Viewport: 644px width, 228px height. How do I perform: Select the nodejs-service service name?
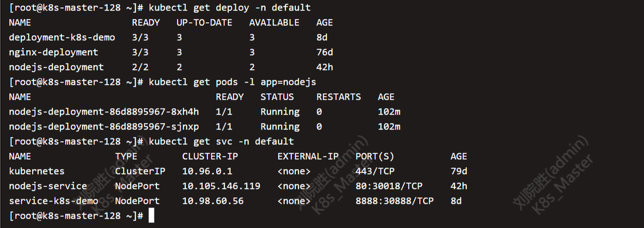(x=48, y=186)
